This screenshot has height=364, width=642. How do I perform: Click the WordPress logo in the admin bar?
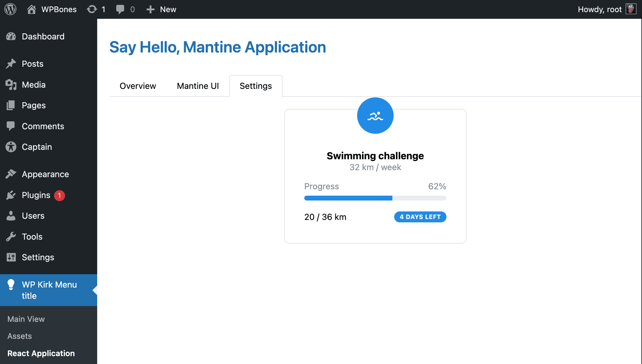pyautogui.click(x=10, y=9)
